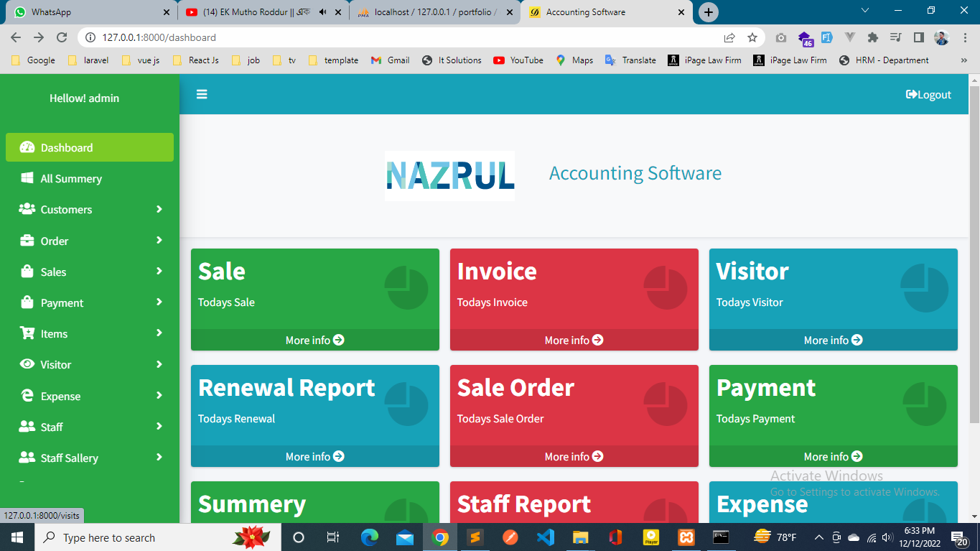Switch to the WhatsApp browser tab
Screen dimensions: 980x551
tap(90, 12)
